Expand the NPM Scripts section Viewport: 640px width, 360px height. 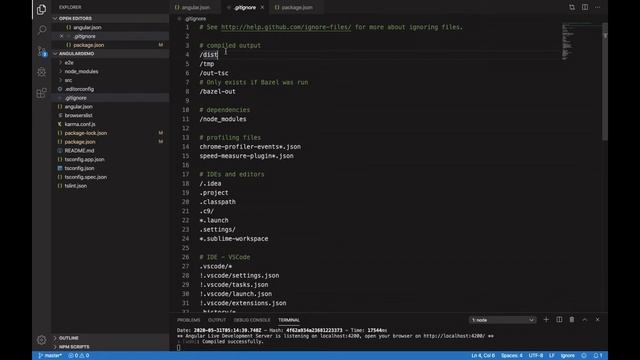(73, 347)
